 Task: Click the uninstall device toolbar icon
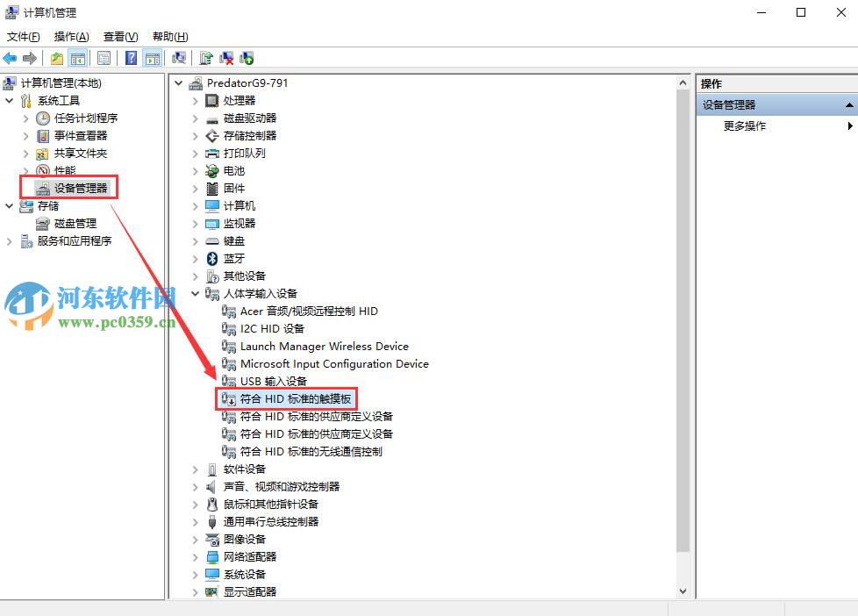pyautogui.click(x=225, y=57)
